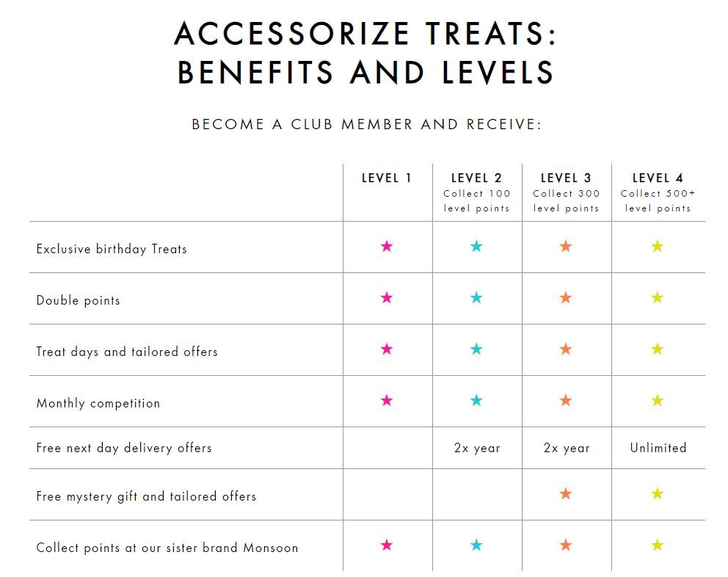This screenshot has height=577, width=728.
Task: Click the 'Unlimited' delivery offers cell
Action: point(658,448)
